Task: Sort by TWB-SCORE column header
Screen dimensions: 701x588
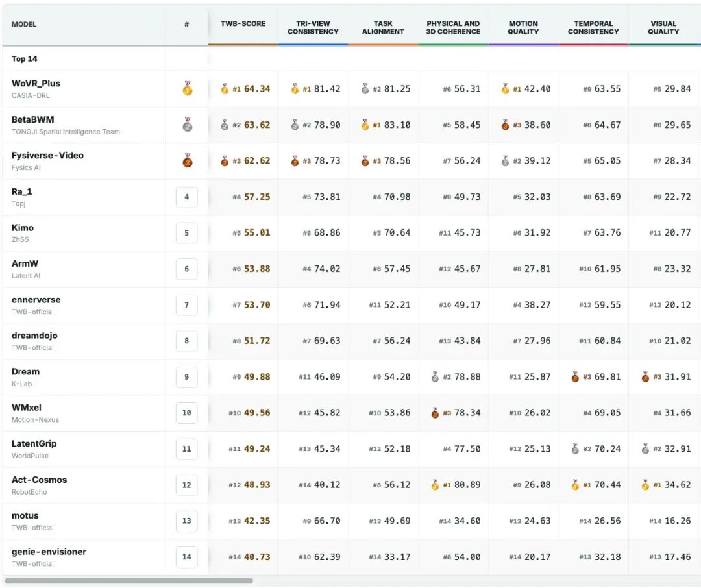Action: (243, 24)
